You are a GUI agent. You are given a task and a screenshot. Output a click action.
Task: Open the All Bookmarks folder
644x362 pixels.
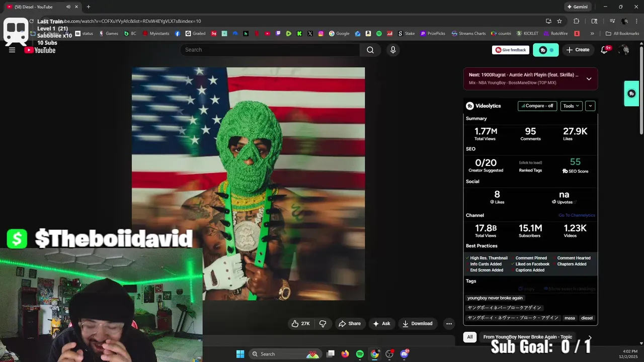pos(622,34)
